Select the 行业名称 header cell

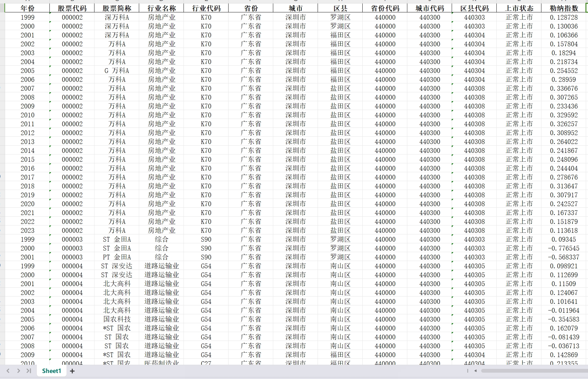coord(161,8)
